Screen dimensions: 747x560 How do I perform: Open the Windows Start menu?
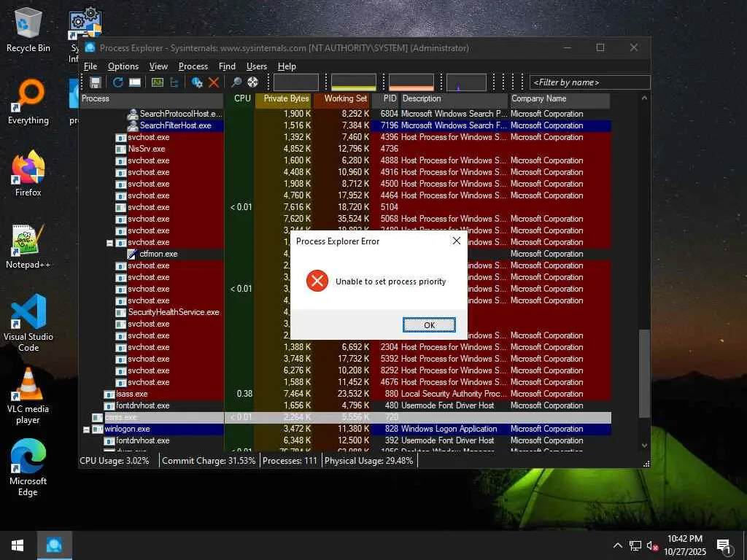(18, 545)
